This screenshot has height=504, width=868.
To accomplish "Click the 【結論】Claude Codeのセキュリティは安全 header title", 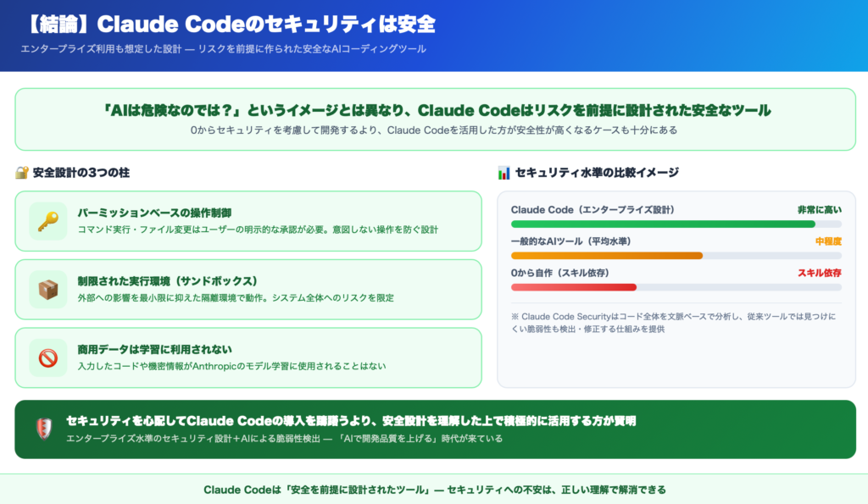I will [230, 23].
